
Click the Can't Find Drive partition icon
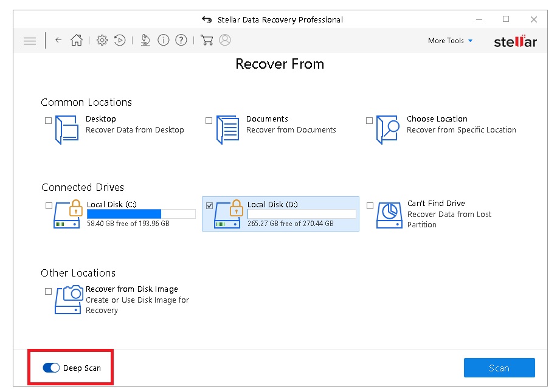tap(389, 215)
